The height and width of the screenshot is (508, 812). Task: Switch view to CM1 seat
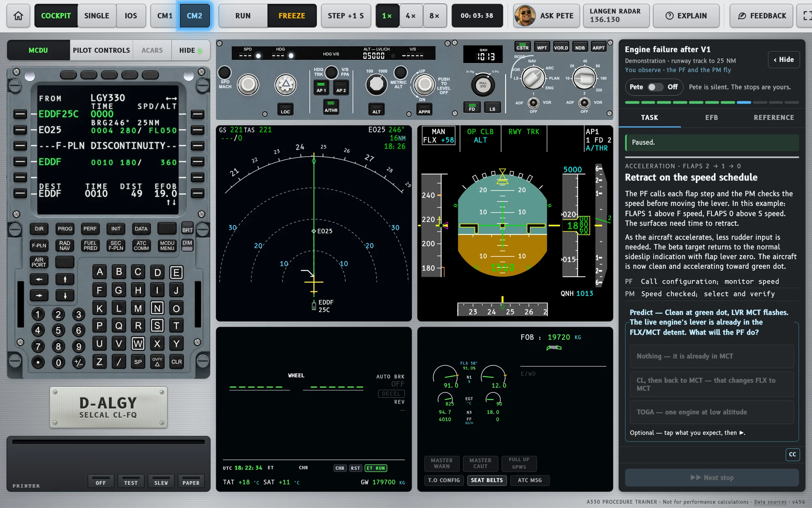tap(165, 16)
